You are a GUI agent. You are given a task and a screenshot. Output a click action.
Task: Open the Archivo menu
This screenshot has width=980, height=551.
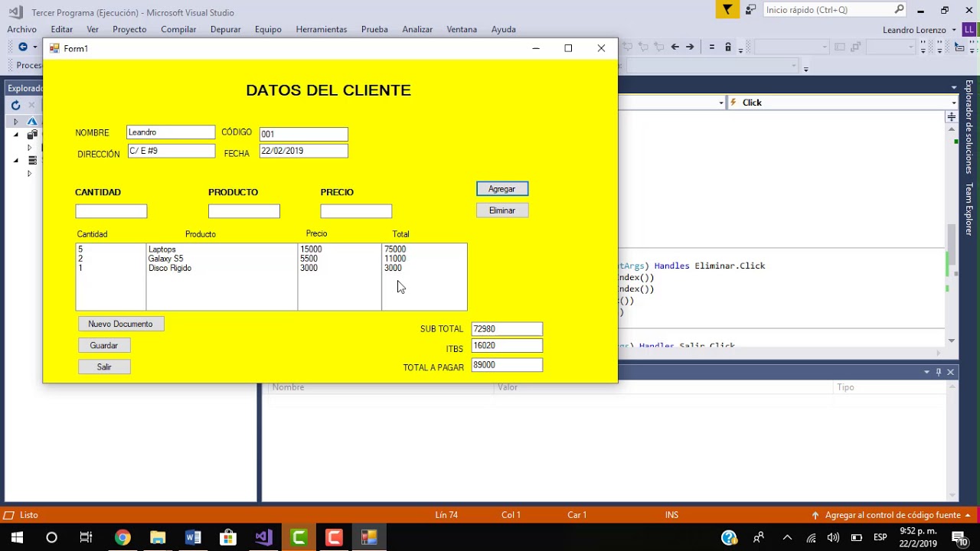pyautogui.click(x=21, y=29)
